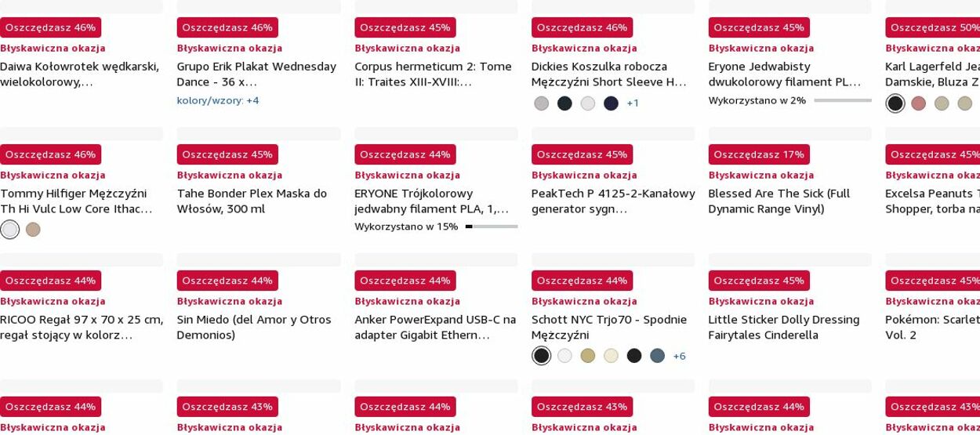Show +1 more color for Dickies Koszulka
The image size is (980, 435).
click(633, 103)
